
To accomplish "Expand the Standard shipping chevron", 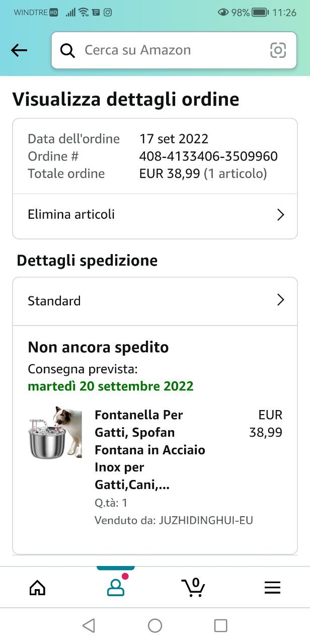I will pos(281,300).
